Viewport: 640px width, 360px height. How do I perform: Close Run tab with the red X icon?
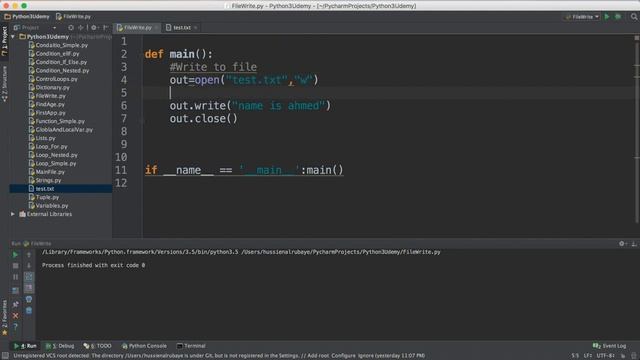tap(15, 316)
